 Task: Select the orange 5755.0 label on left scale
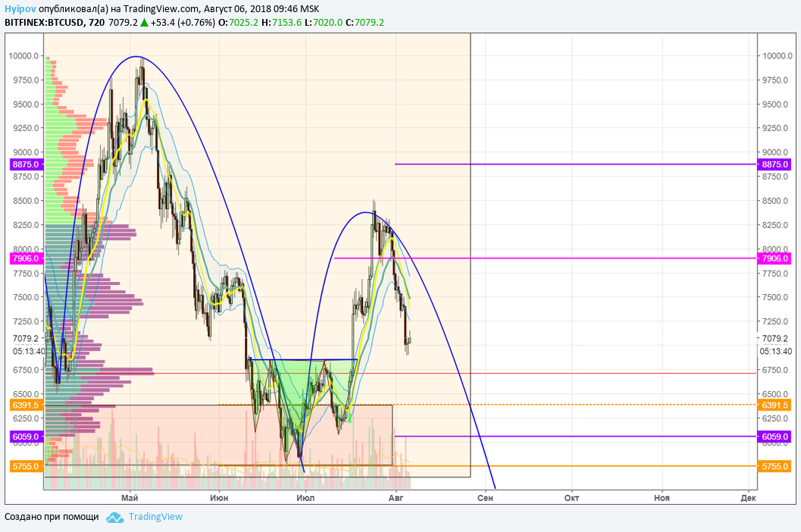26,467
